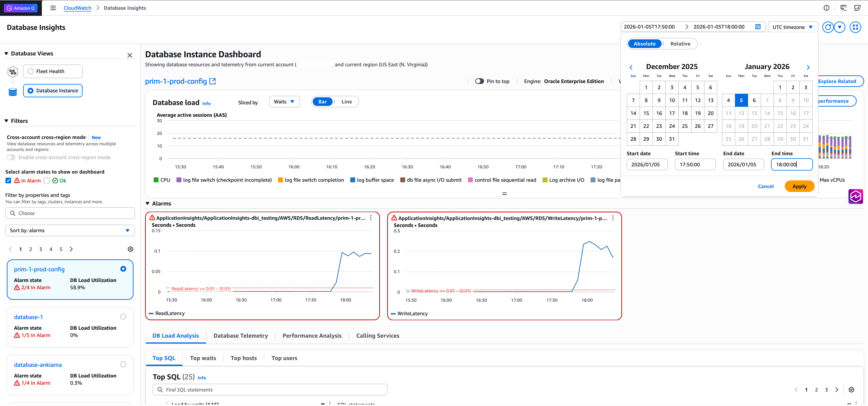
Task: Open WriteLatency alarm options menu
Action: (x=613, y=218)
